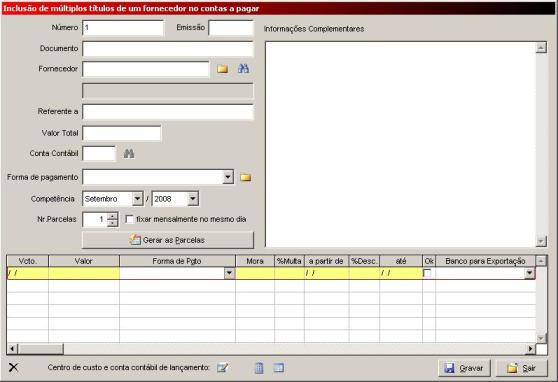The image size is (558, 382).
Task: Click the %Multa column header
Action: point(289,261)
